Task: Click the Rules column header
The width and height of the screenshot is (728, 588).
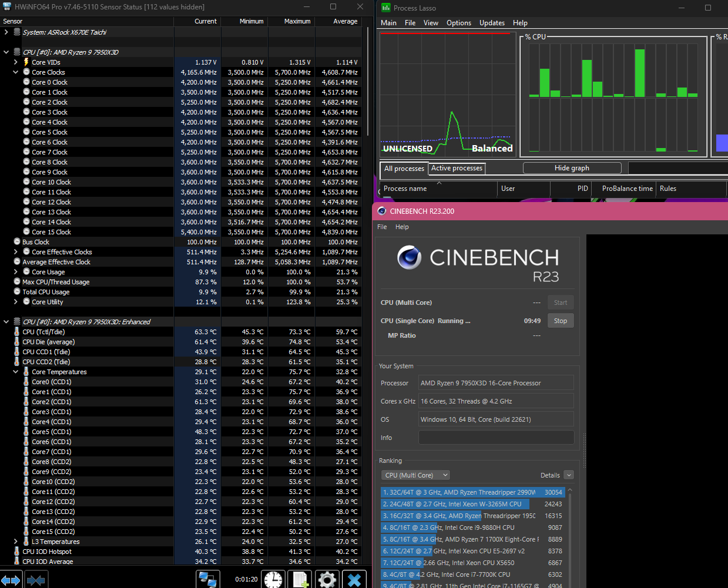Action: pyautogui.click(x=691, y=189)
